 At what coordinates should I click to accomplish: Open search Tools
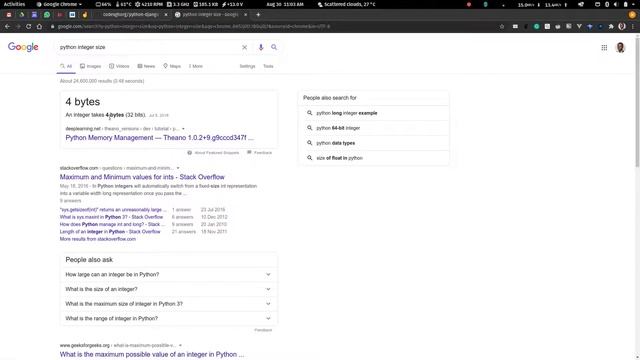(268, 66)
